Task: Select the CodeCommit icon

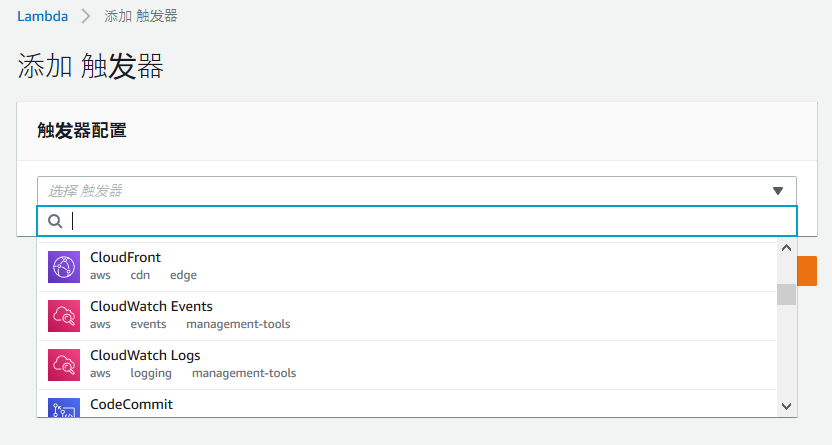Action: tap(64, 407)
